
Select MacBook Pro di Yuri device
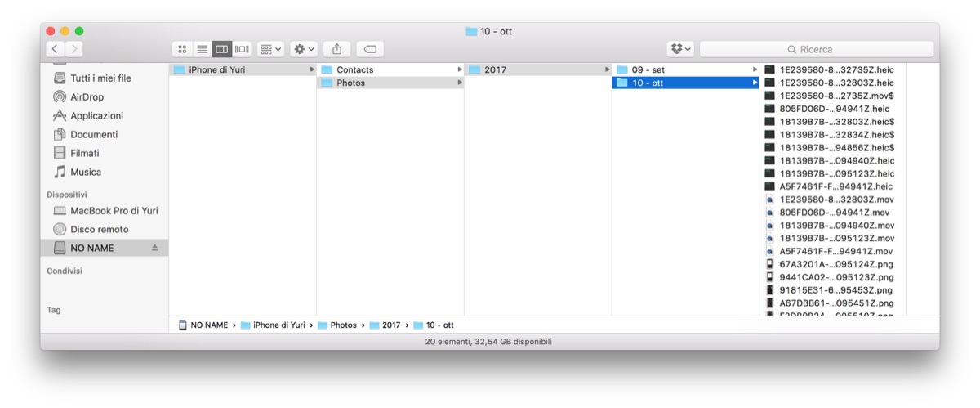click(x=104, y=211)
